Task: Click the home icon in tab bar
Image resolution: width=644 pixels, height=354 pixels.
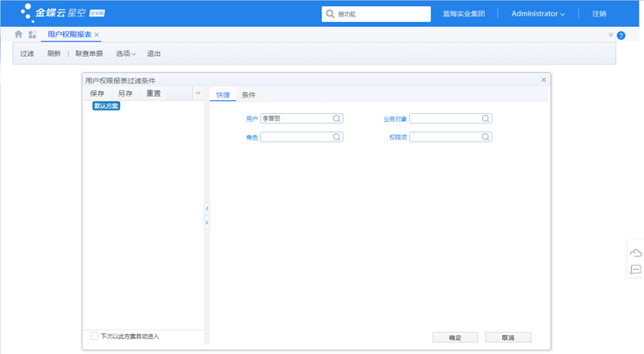Action: (18, 35)
